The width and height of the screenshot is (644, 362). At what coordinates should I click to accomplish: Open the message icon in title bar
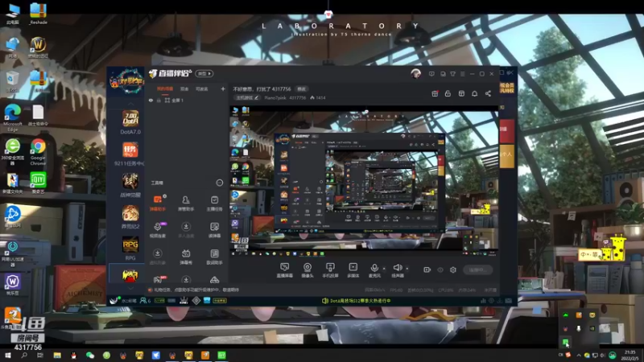(x=431, y=74)
